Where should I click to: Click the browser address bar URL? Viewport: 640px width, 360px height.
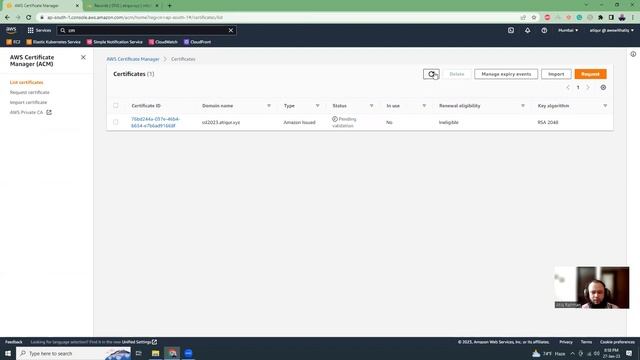click(x=135, y=18)
